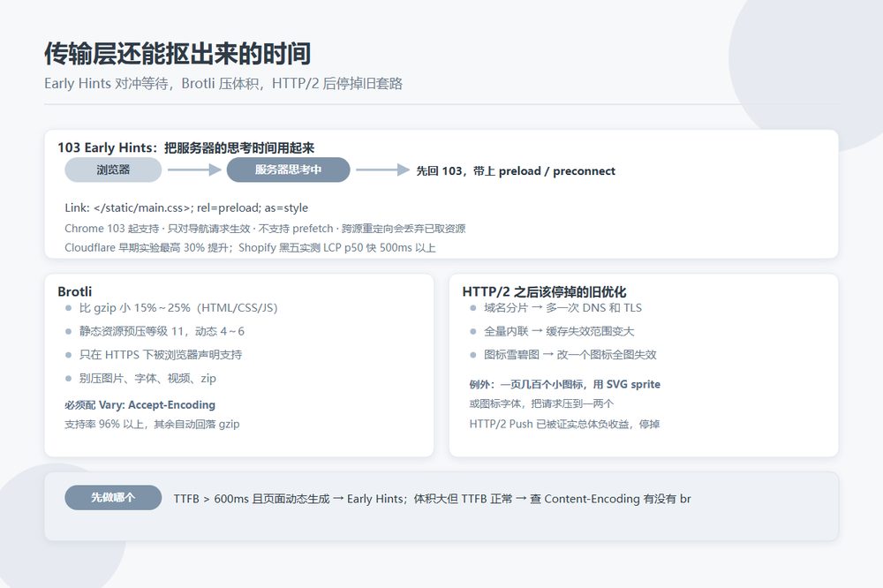
Task: Click the 先做哪个 pill label
Action: click(x=113, y=497)
